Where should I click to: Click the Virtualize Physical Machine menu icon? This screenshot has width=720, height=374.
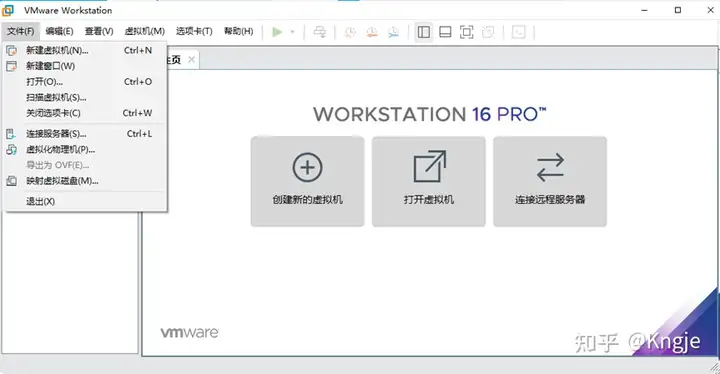pos(11,149)
